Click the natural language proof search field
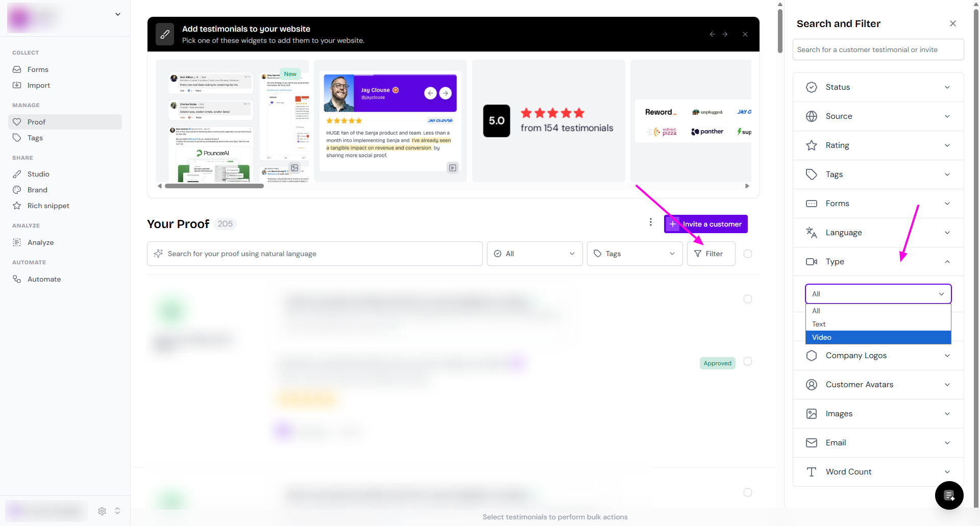 pos(314,254)
